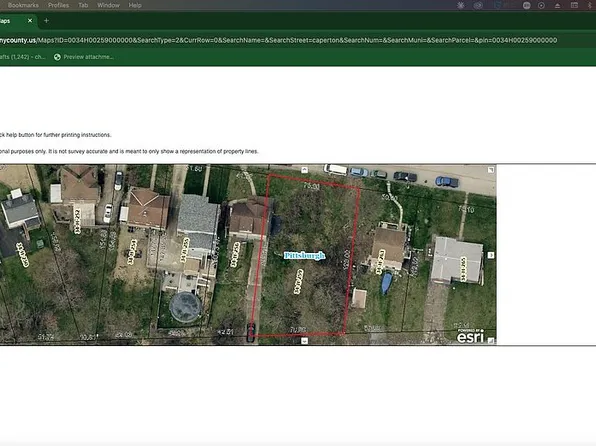Open the Help menu
Image resolution: width=596 pixels, height=446 pixels.
(135, 5)
